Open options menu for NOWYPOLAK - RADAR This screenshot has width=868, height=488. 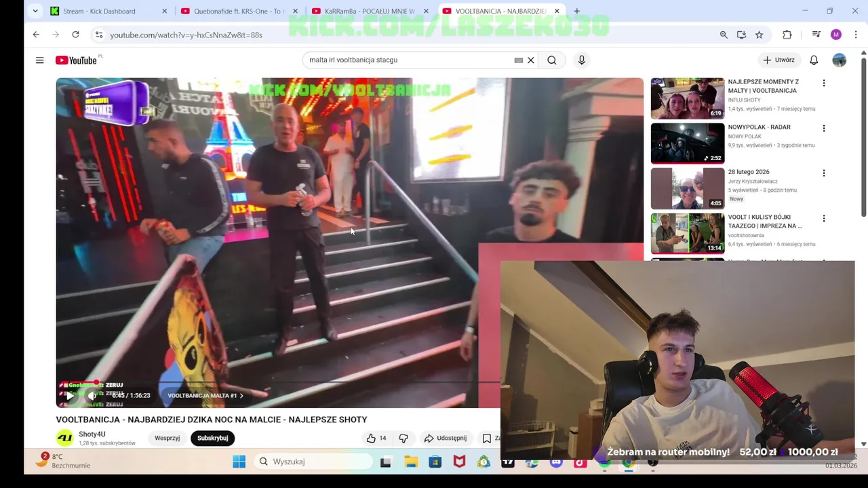tap(824, 128)
